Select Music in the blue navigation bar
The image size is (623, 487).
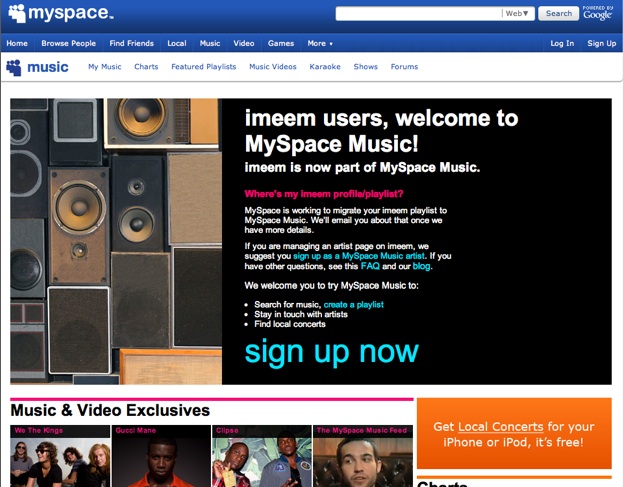click(210, 43)
